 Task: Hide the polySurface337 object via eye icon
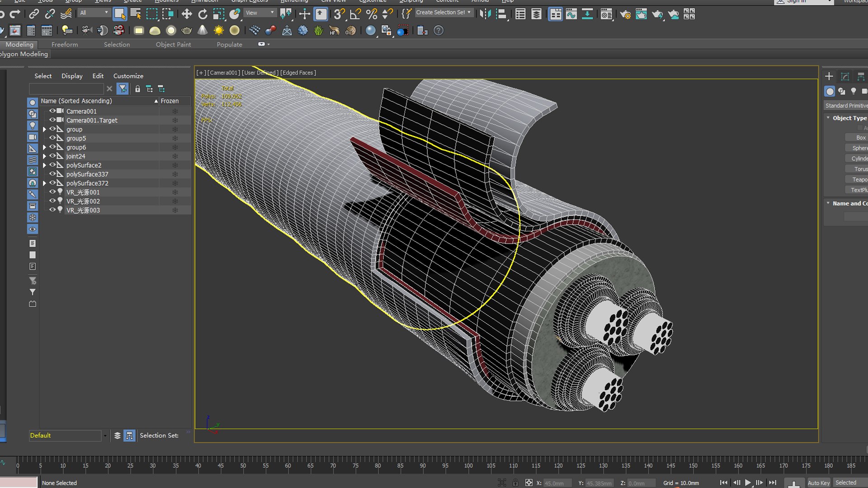[52, 174]
